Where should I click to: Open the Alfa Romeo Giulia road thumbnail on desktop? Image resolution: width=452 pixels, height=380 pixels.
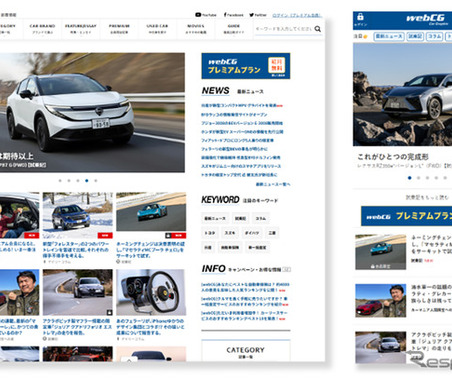click(78, 292)
